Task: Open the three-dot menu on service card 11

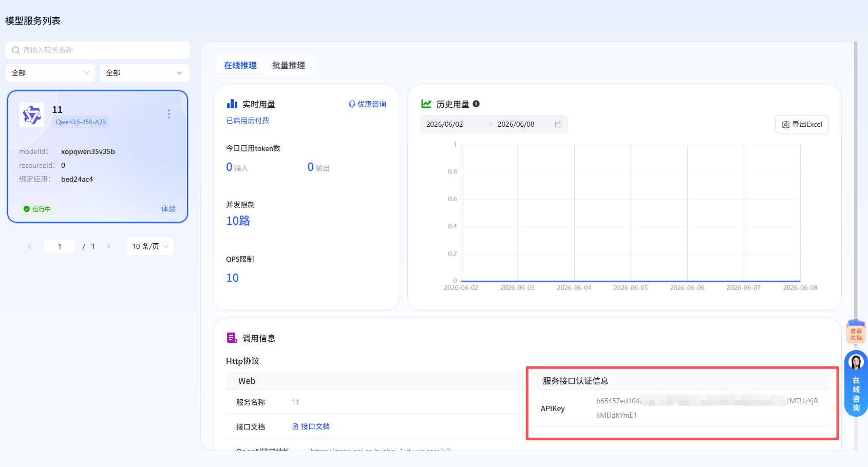Action: click(168, 114)
